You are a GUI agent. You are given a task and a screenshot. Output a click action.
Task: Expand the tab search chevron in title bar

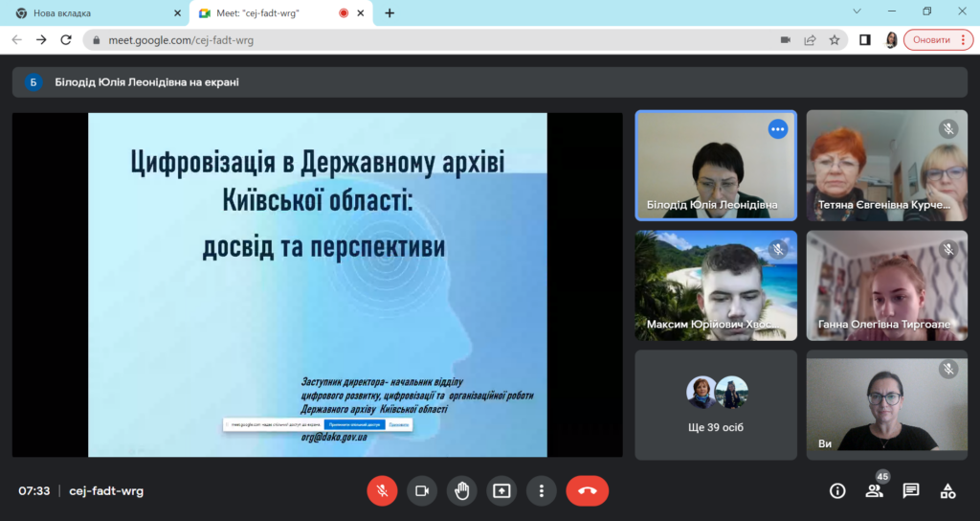click(x=856, y=12)
